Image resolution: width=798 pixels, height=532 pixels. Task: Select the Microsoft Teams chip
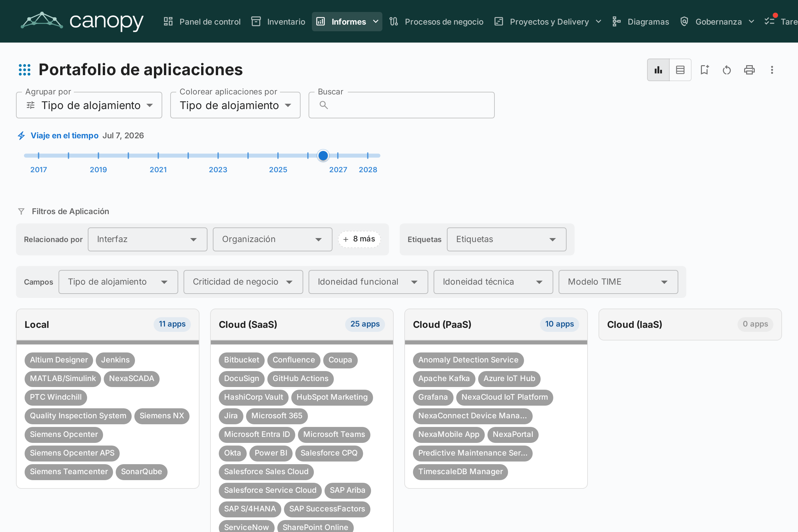coord(334,435)
